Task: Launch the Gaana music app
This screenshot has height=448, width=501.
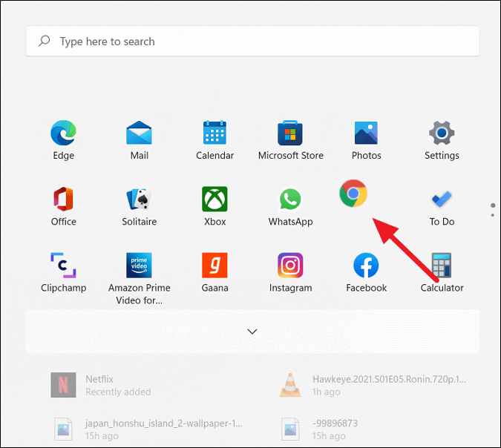Action: [x=215, y=272]
